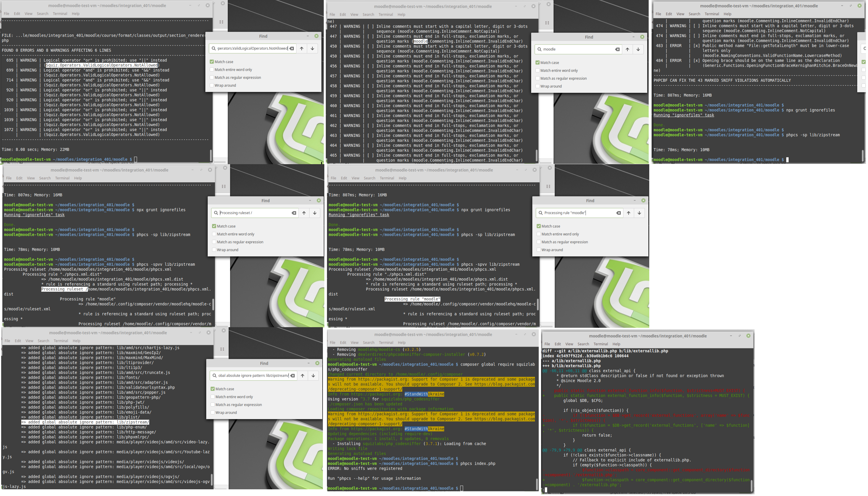868x496 pixels.
Task: Clear the lib/zipstream/ ignore pattern search field
Action: 292,376
